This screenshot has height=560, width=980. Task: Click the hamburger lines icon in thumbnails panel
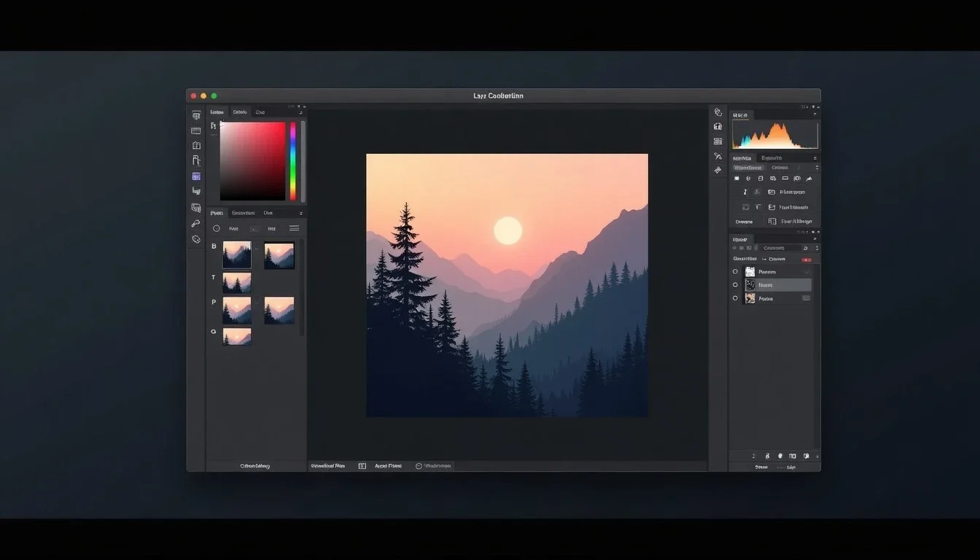click(x=294, y=228)
